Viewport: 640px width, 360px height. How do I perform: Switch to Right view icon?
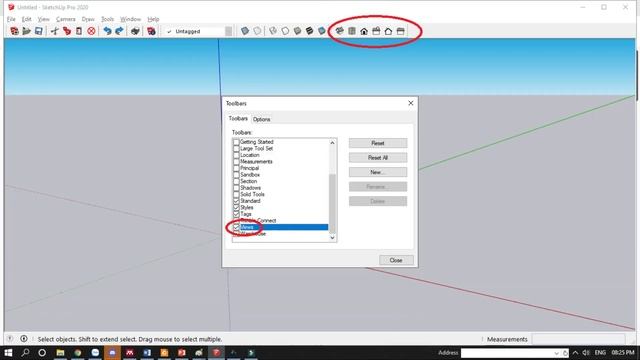click(x=376, y=31)
